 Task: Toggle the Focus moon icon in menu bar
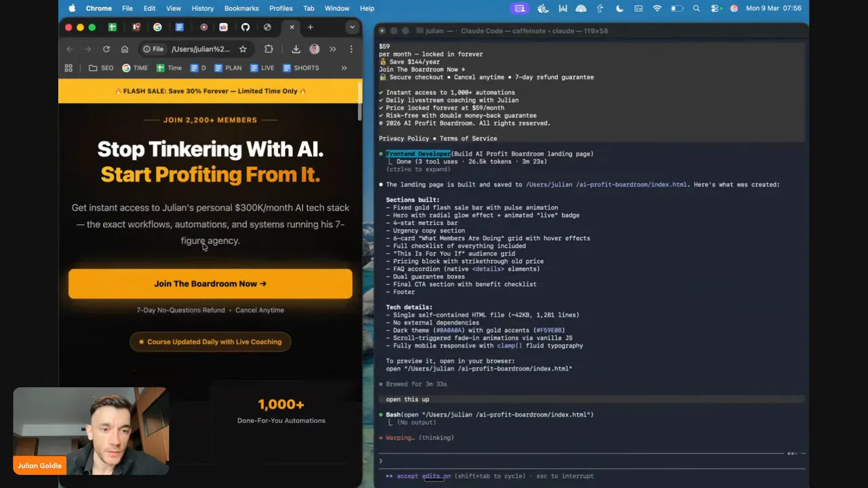[x=619, y=8]
